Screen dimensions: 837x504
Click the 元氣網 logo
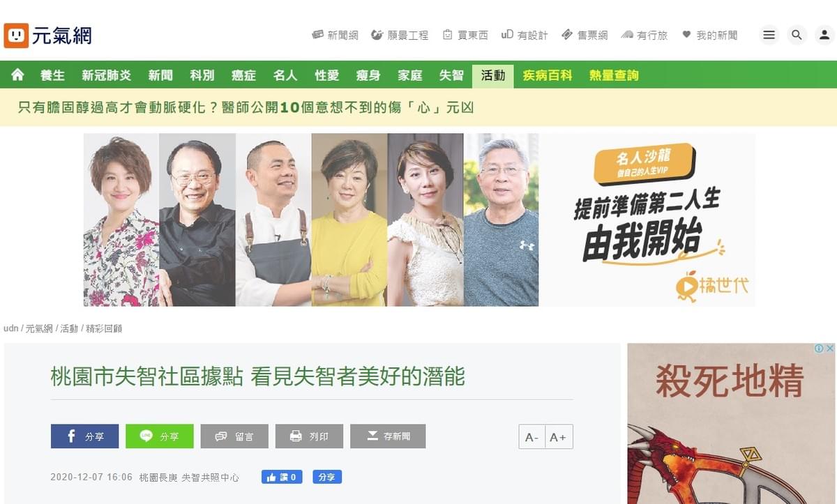[x=47, y=35]
